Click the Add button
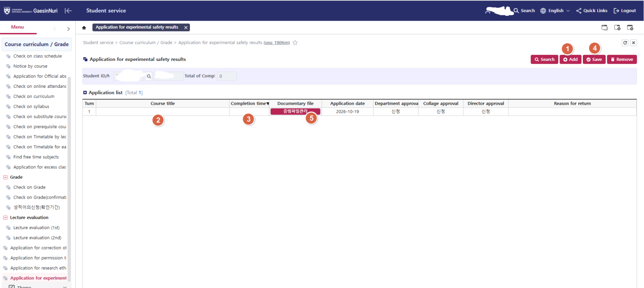Image resolution: width=644 pixels, height=288 pixels. click(x=570, y=60)
